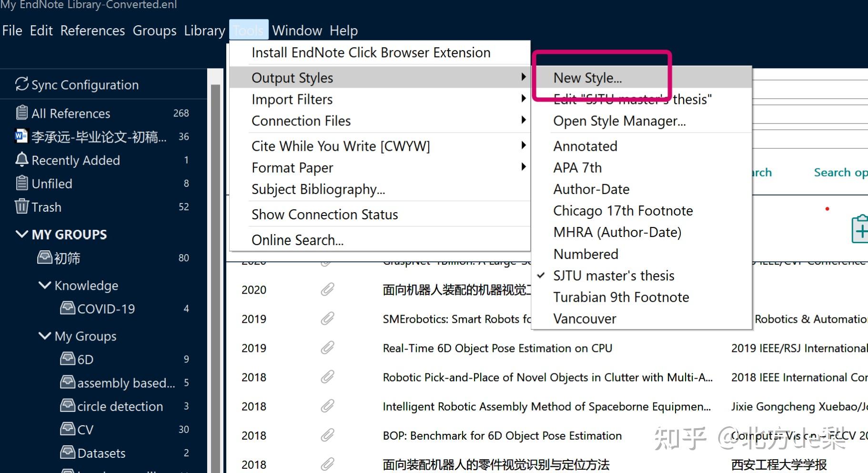Expand the Import Filters submenu arrow
This screenshot has height=473, width=868.
(x=523, y=98)
